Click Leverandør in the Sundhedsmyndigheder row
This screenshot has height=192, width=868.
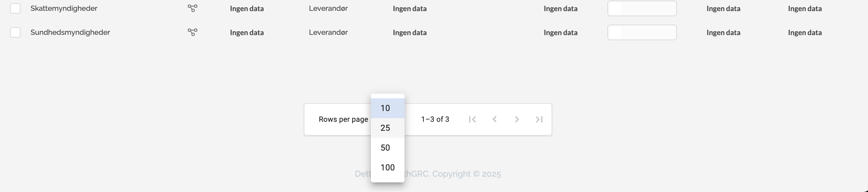tap(328, 32)
